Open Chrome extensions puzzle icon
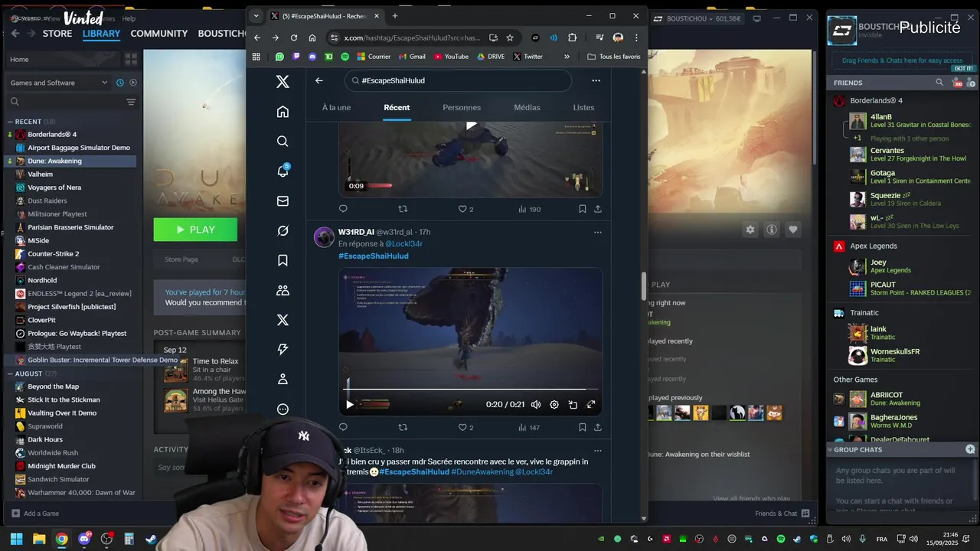Image resolution: width=980 pixels, height=551 pixels. coord(572,37)
